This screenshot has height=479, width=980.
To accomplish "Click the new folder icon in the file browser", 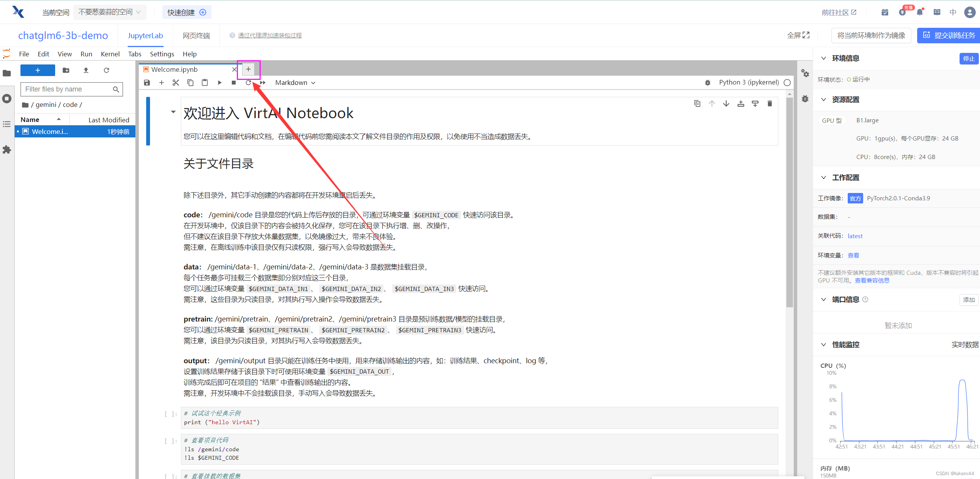I will [66, 70].
